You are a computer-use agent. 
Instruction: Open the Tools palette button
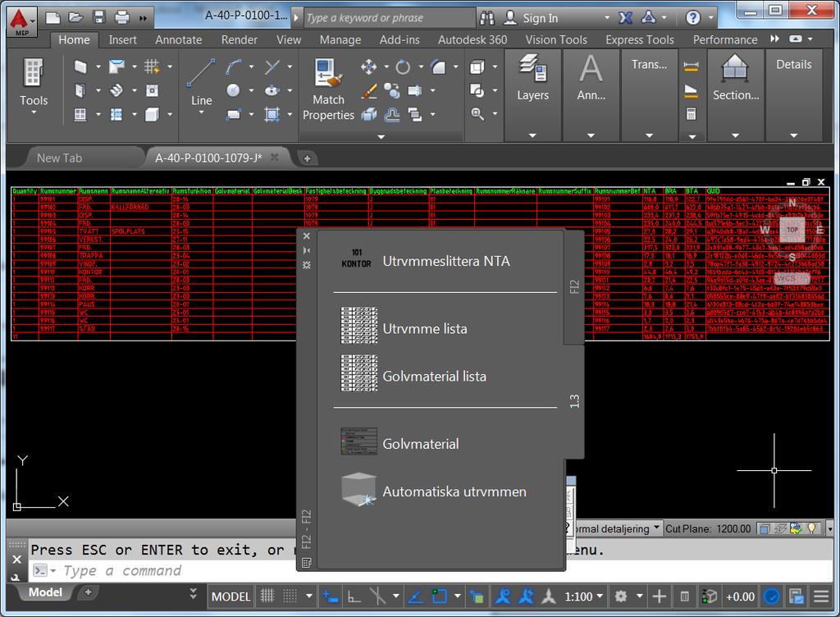(33, 85)
